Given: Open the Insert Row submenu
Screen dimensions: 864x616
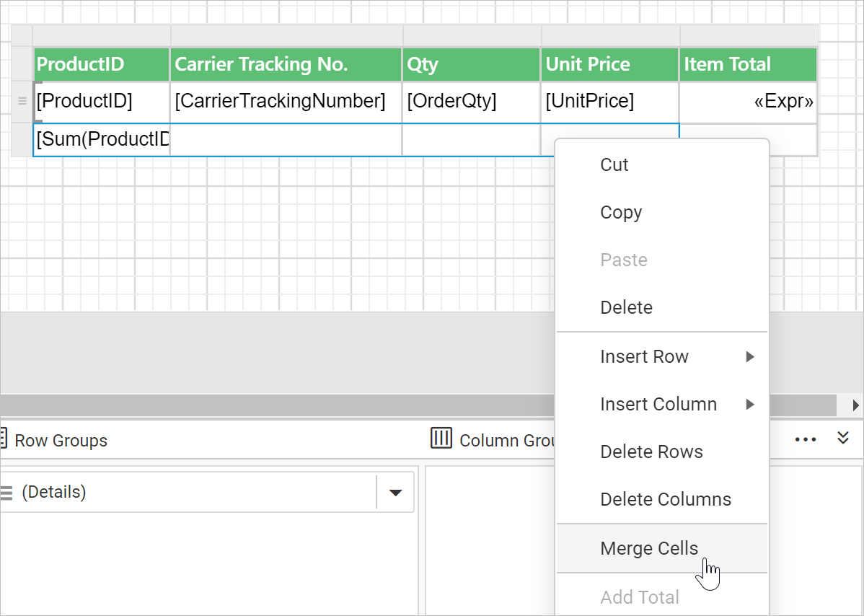Looking at the screenshot, I should 662,356.
